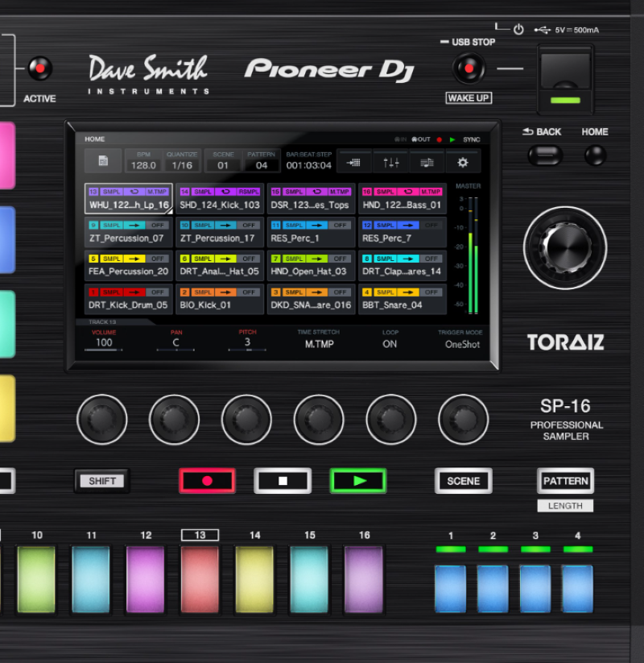
Task: Tap the BACK hardware button
Action: [545, 155]
